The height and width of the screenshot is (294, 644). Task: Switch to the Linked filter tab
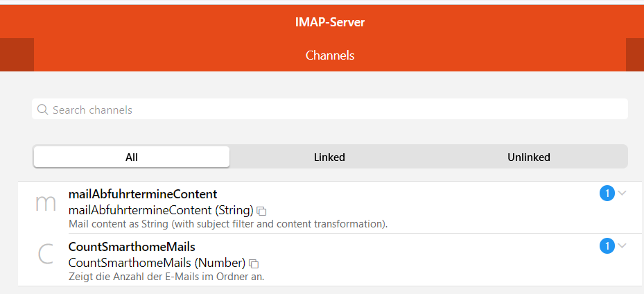[x=329, y=157]
